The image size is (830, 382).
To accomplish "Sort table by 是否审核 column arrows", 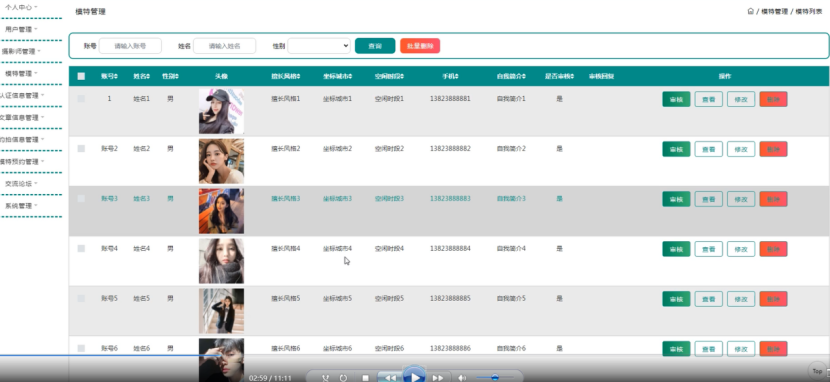I will coord(573,76).
